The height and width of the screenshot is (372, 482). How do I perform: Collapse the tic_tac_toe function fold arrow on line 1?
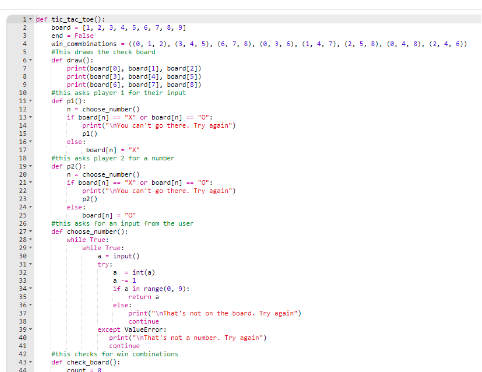click(x=31, y=19)
